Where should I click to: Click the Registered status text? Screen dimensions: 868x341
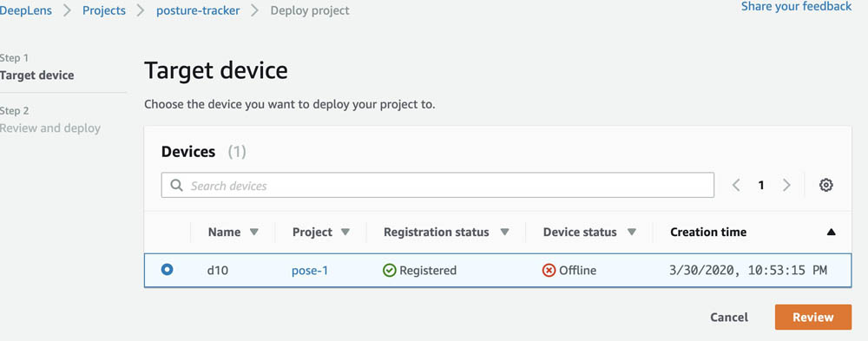click(428, 271)
